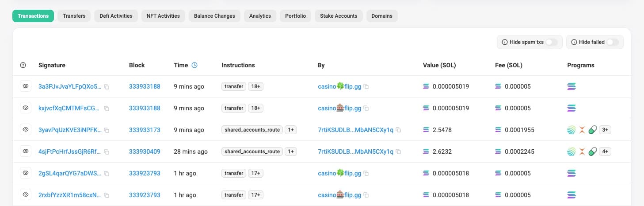This screenshot has height=206, width=644.
Task: Copy casino flip.gg address in 3a3PJvJvaYLFpQXo5 row
Action: point(366,87)
